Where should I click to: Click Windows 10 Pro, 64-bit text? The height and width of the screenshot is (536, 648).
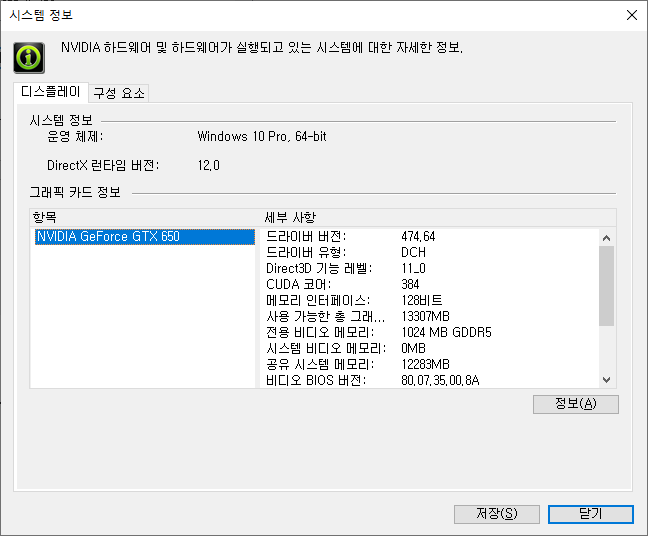click(x=262, y=136)
